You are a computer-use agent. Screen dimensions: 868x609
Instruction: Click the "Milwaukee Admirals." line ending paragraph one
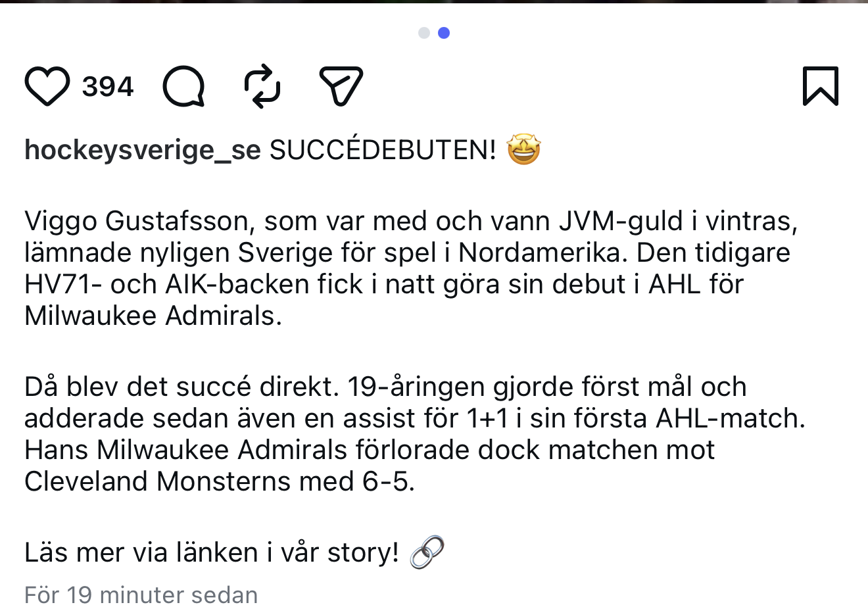[x=153, y=316]
